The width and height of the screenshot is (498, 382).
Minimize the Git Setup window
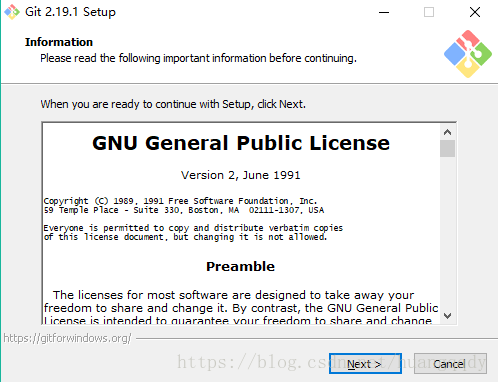[x=384, y=12]
